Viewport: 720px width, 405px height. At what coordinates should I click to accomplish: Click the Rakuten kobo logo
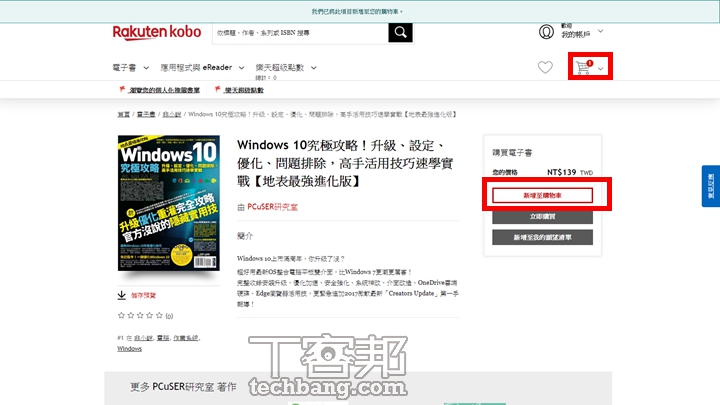click(x=157, y=32)
